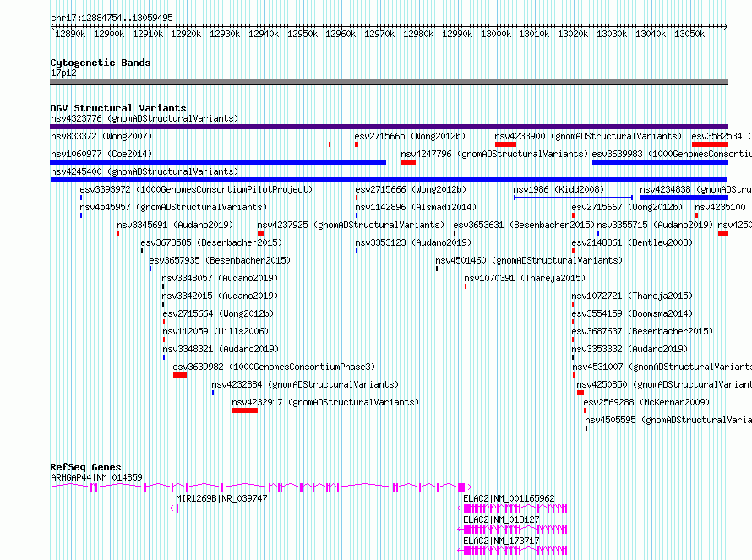This screenshot has width=752, height=560.
Task: Open nsv3348321 (Audano2019) label
Action: (x=221, y=349)
